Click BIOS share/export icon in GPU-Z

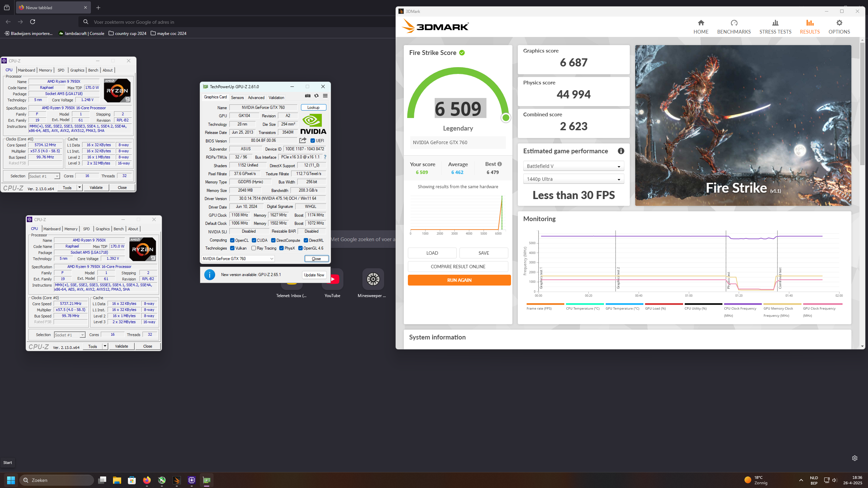(303, 140)
